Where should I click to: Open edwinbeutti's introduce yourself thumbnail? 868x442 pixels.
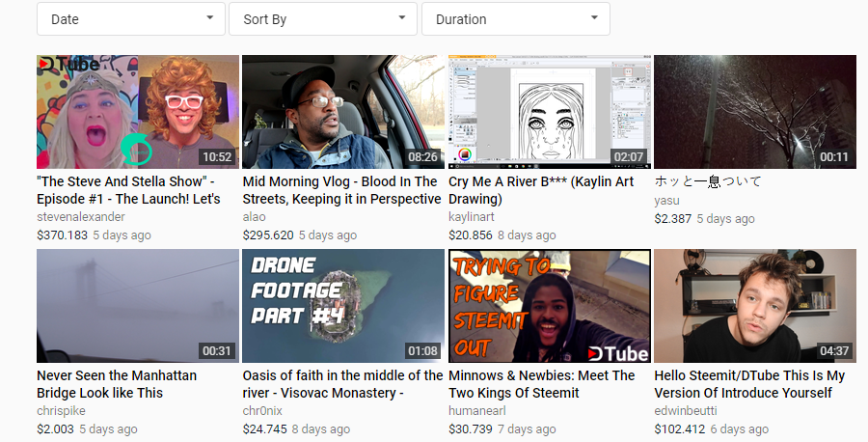pos(755,306)
